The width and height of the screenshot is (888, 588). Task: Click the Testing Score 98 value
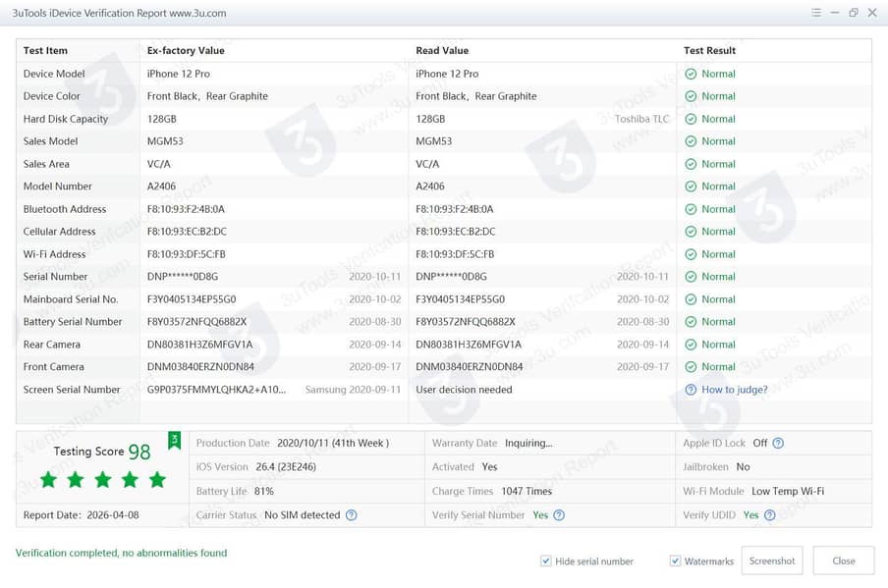139,452
